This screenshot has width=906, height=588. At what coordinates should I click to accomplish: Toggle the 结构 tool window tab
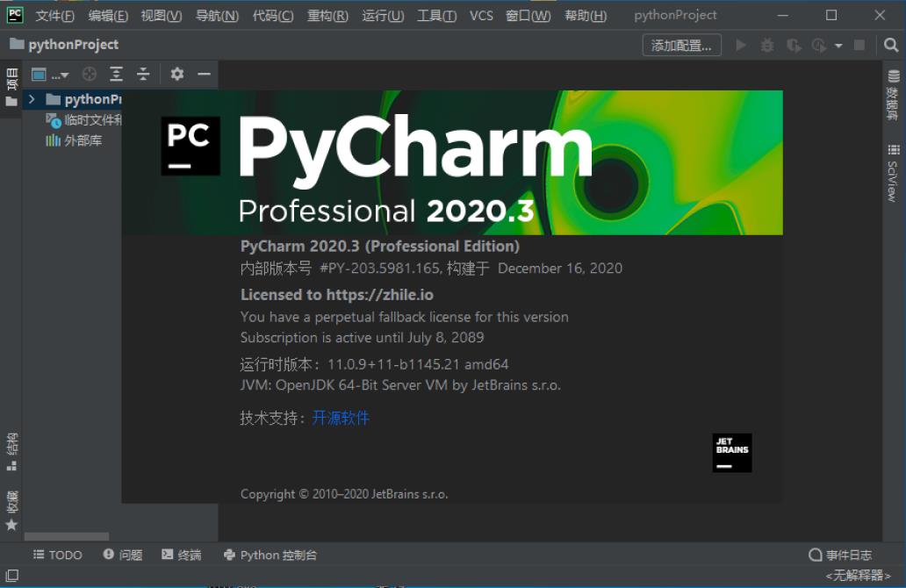[x=11, y=452]
